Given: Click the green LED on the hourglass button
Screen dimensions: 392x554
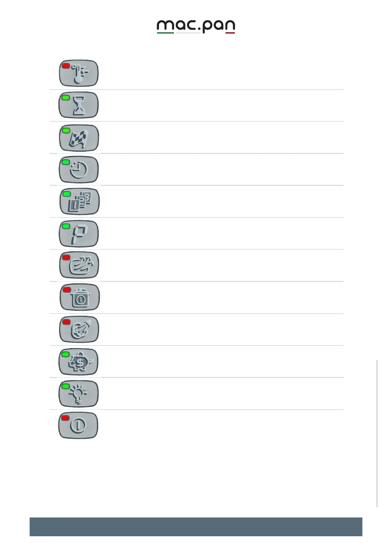Looking at the screenshot, I should [x=66, y=98].
